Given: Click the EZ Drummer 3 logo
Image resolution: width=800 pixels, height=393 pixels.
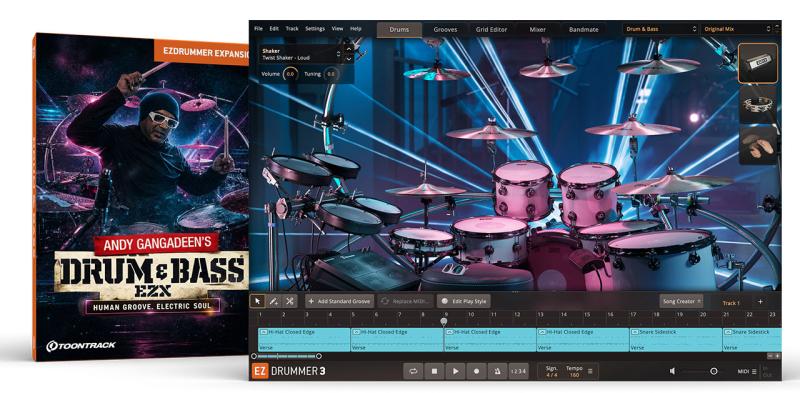Looking at the screenshot, I should (x=288, y=371).
